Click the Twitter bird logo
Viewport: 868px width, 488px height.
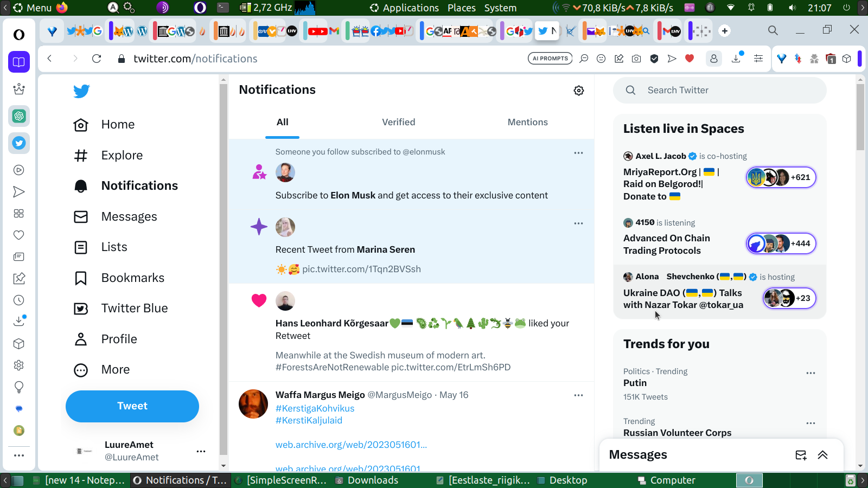81,91
